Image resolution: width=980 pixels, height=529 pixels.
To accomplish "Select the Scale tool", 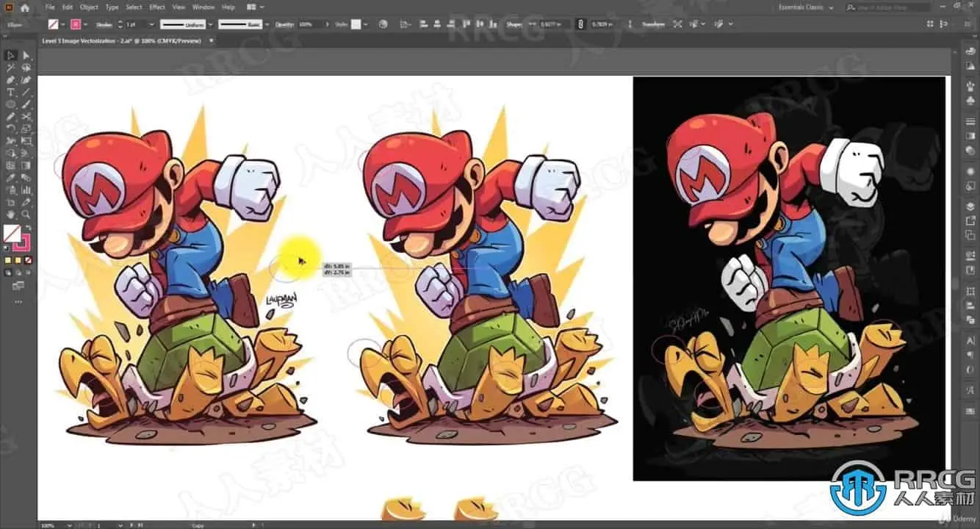I will coord(26,129).
